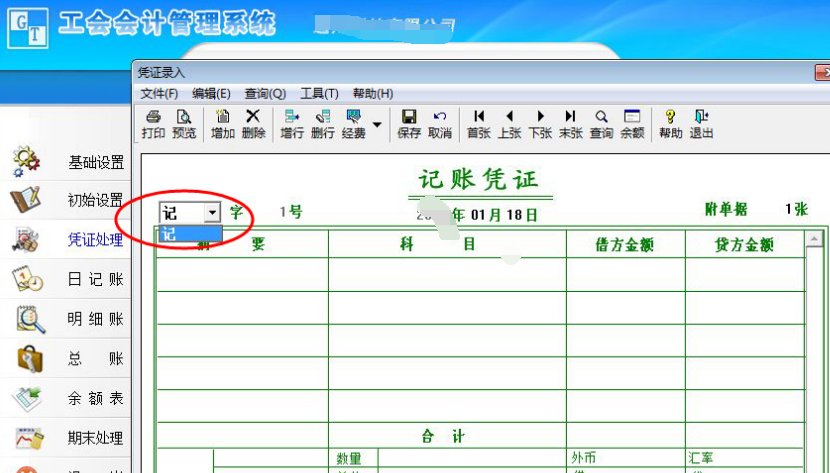Click the 汇率 exchange rate label

pos(700,458)
